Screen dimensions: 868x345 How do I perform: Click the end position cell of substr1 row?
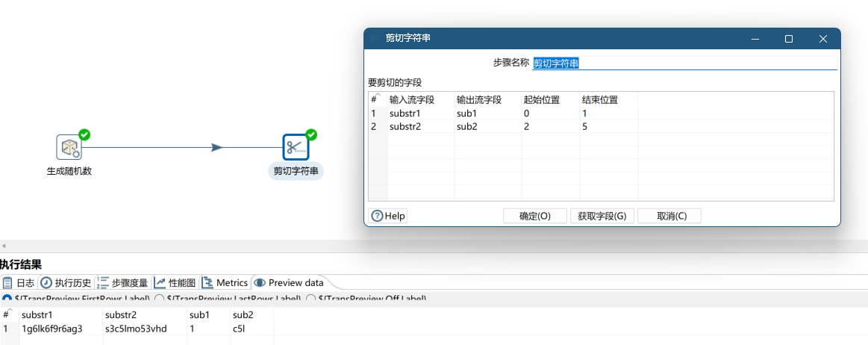(609, 114)
